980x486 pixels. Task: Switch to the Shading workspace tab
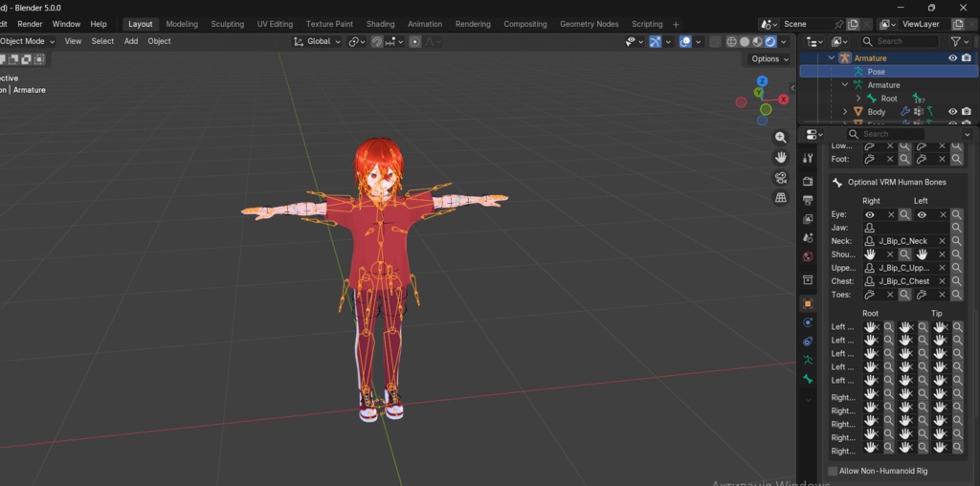[381, 24]
